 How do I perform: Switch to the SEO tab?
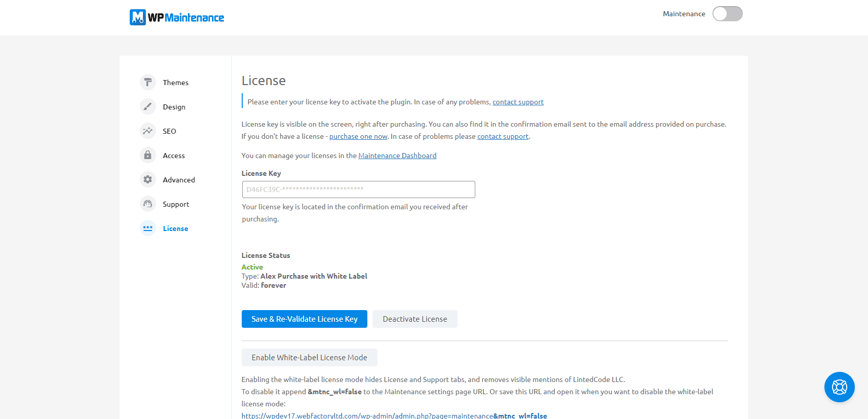[x=169, y=131]
